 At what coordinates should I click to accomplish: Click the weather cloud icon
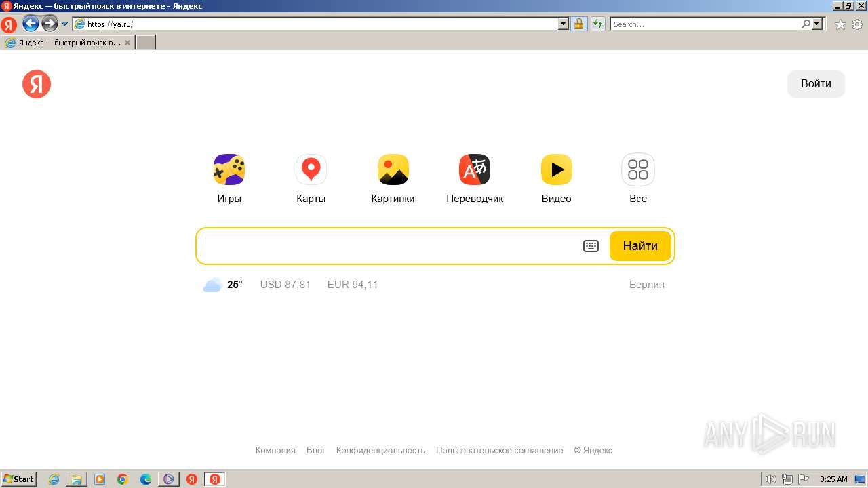coord(212,285)
